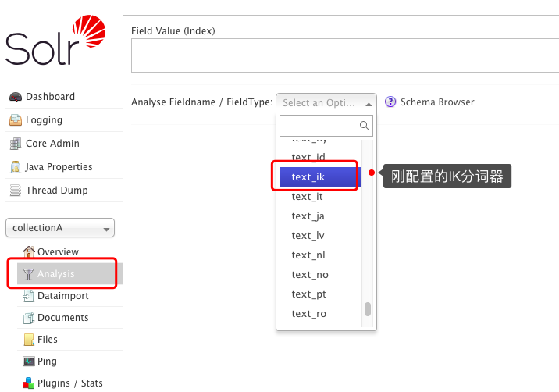Click the Solr logo
Screen dimensions: 559x392
tap(55, 40)
